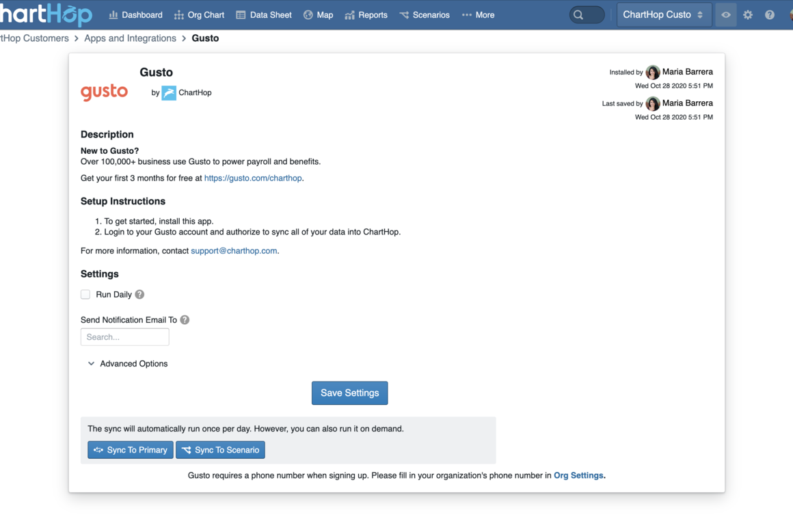Open the Data Sheet view
Screen dimensions: 793x532
264,15
